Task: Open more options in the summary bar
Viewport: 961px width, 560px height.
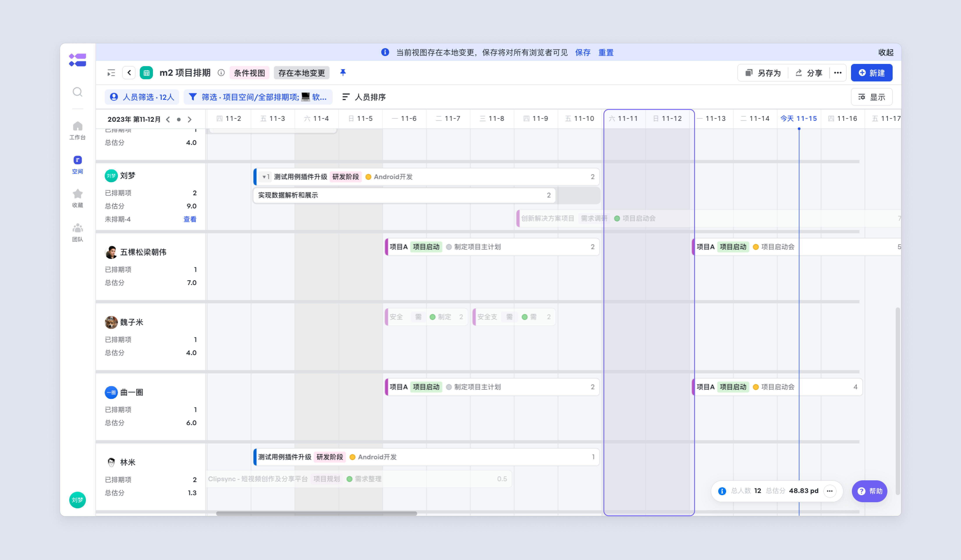Action: [830, 491]
